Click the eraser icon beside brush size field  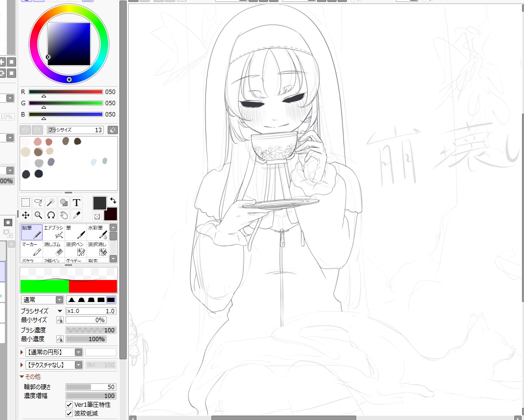point(113,130)
